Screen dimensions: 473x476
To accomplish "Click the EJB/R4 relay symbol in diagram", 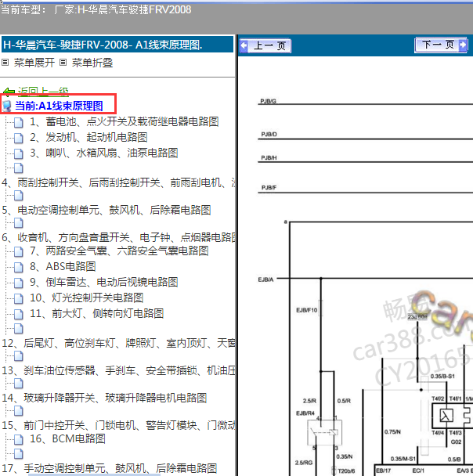I will [324, 432].
